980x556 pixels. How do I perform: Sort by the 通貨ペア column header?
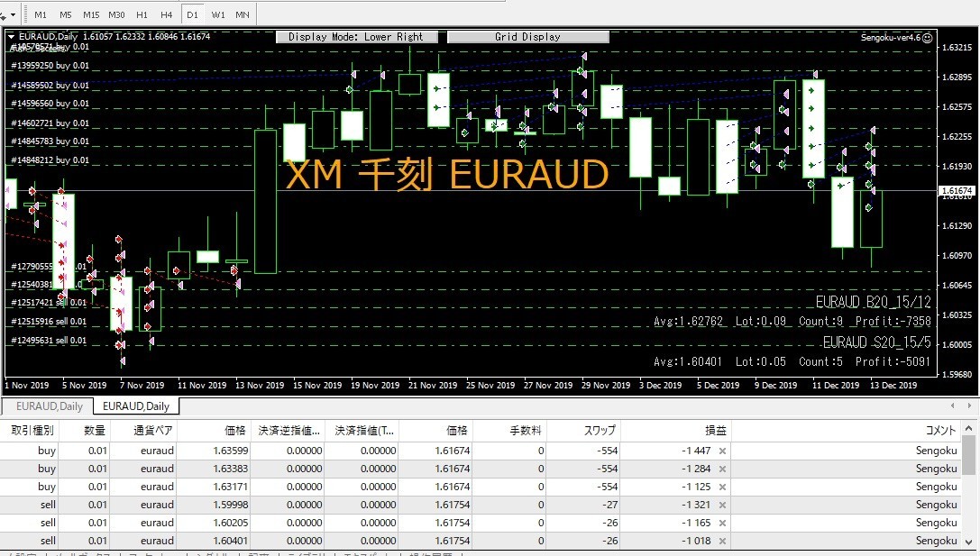[x=143, y=431]
